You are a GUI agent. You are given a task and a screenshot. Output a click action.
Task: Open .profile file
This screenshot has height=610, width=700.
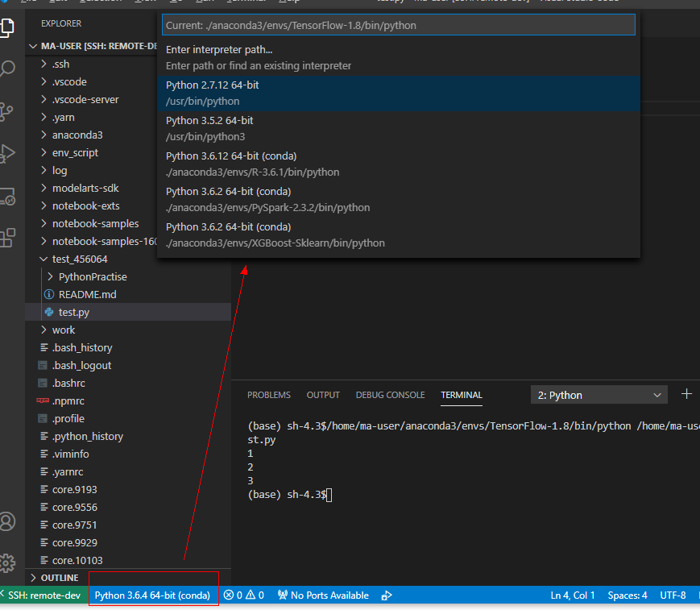point(129,418)
